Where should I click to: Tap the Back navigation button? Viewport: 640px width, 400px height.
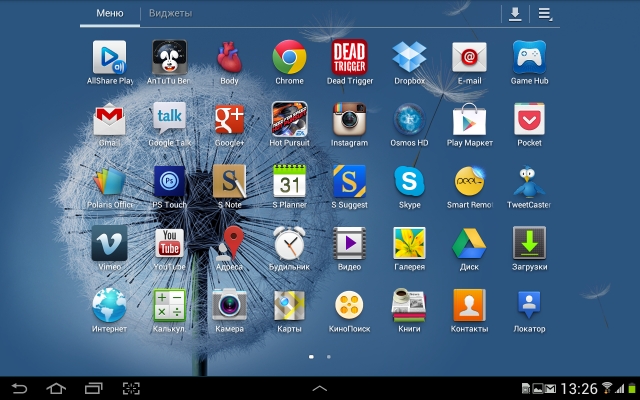[x=19, y=388]
